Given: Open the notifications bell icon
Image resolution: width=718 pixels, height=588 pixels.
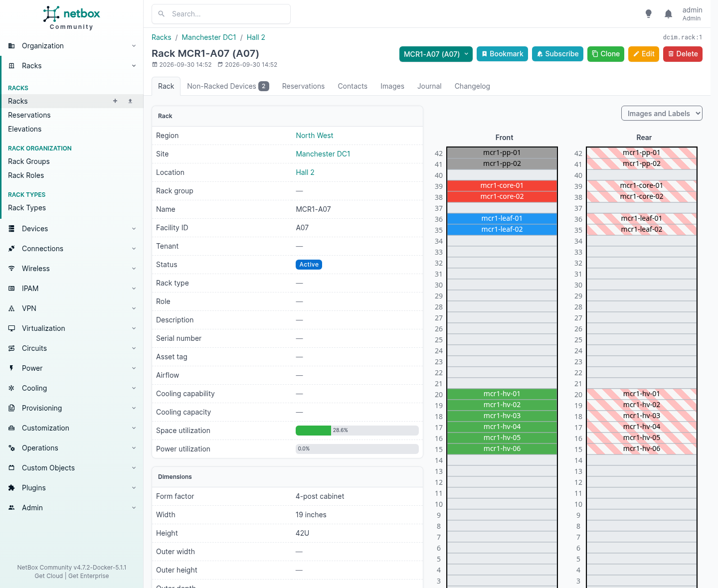Looking at the screenshot, I should 668,14.
